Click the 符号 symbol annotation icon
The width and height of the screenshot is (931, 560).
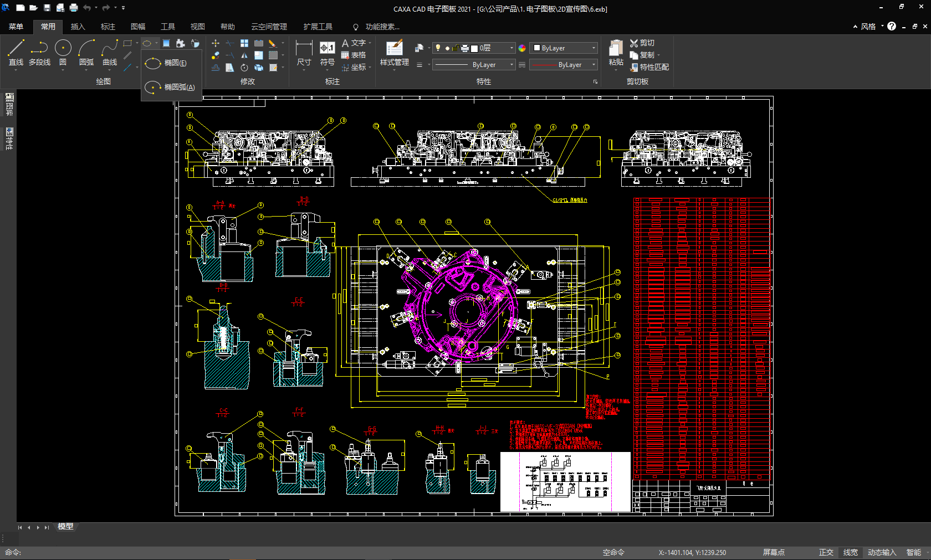click(x=327, y=53)
